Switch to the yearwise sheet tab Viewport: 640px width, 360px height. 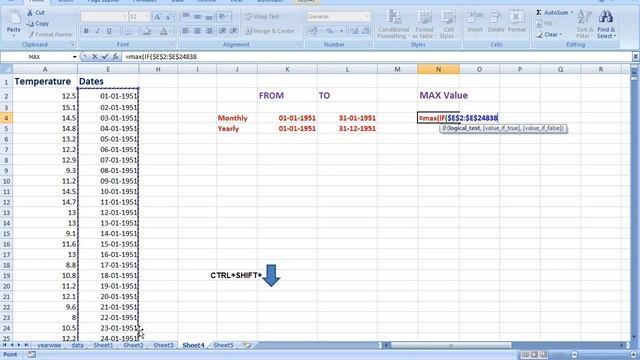point(49,345)
